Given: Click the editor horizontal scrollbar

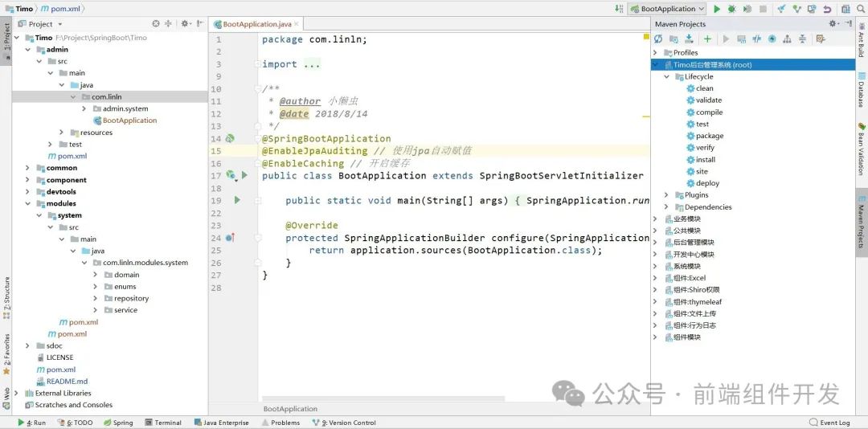Looking at the screenshot, I should (x=383, y=398).
